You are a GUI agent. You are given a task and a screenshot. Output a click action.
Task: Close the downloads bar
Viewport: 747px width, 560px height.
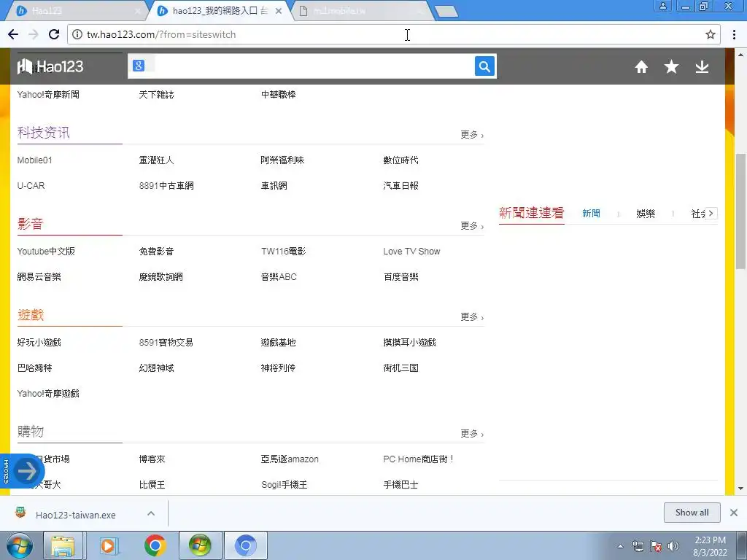(x=734, y=513)
